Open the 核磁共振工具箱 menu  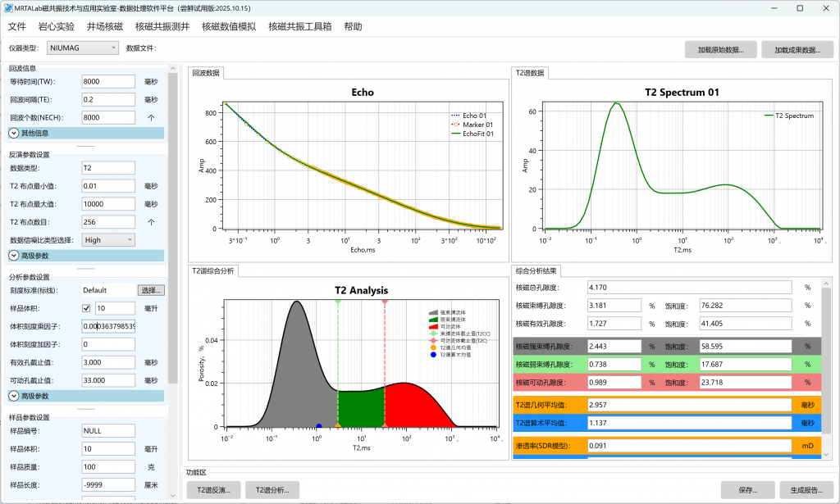pos(299,26)
